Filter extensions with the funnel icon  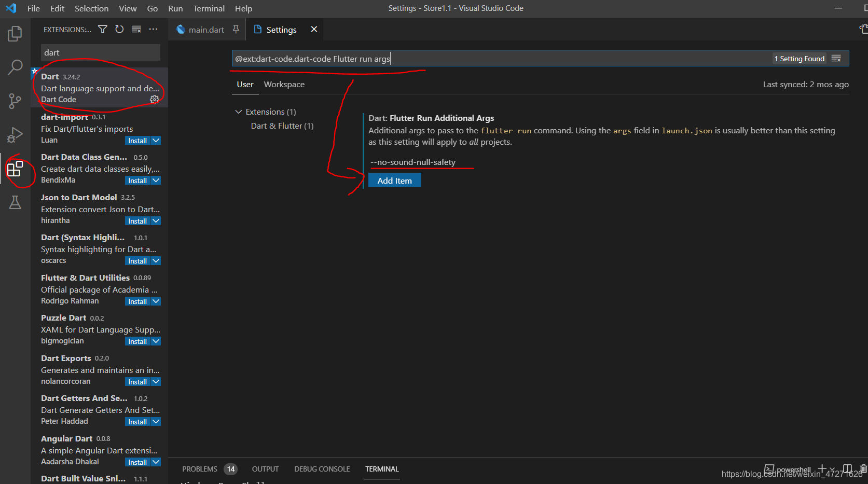pos(103,29)
